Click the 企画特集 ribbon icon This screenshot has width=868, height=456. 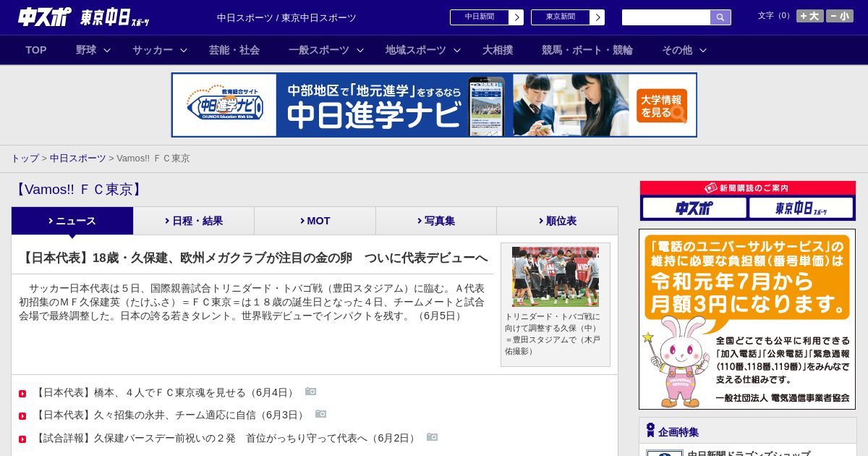point(650,431)
